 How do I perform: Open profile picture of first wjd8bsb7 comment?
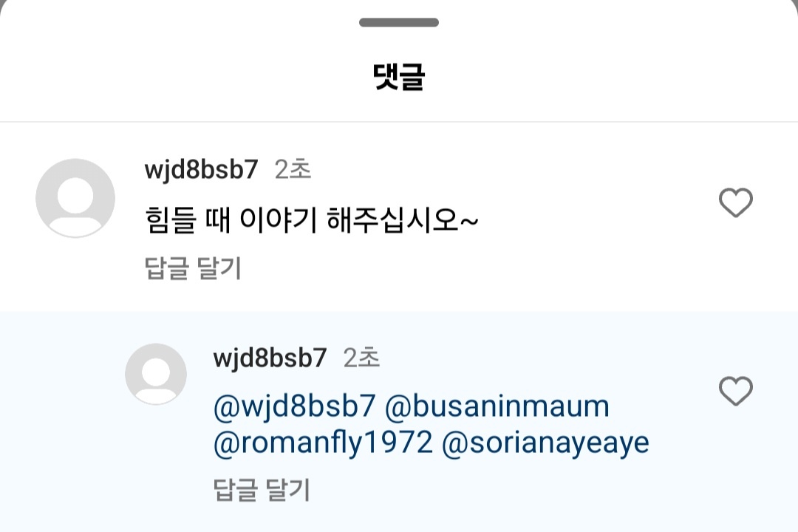[x=75, y=198]
